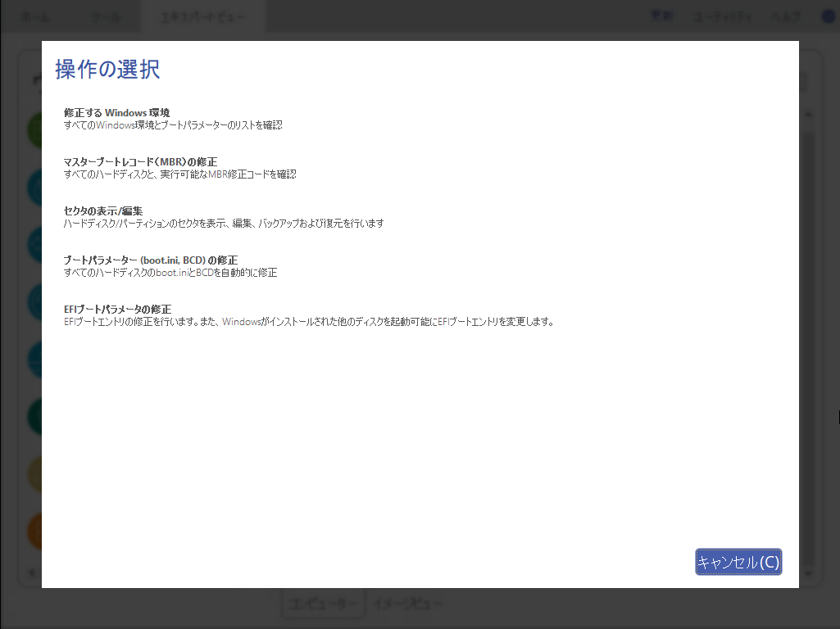This screenshot has width=840, height=629.
Task: Select the コンピューター bottom tab
Action: (324, 604)
